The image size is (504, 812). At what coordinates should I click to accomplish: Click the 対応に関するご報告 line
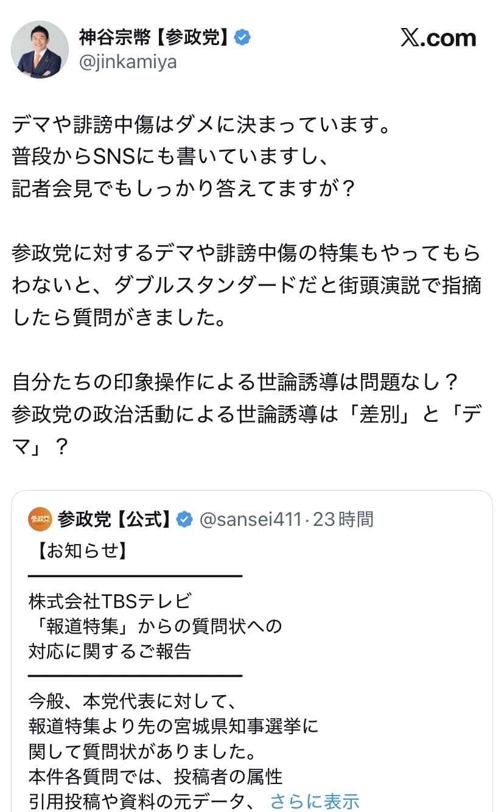point(110,651)
